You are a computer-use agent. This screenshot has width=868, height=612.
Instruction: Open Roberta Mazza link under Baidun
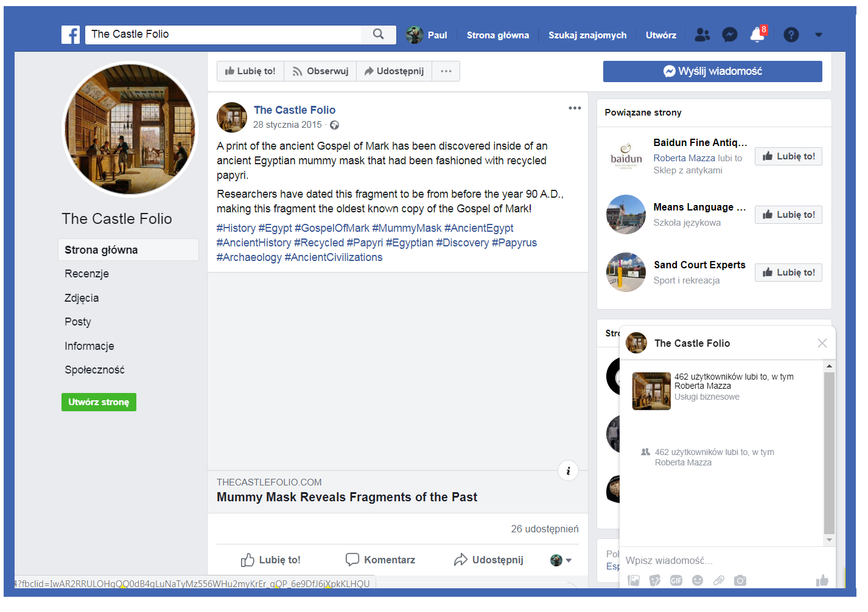tap(684, 158)
